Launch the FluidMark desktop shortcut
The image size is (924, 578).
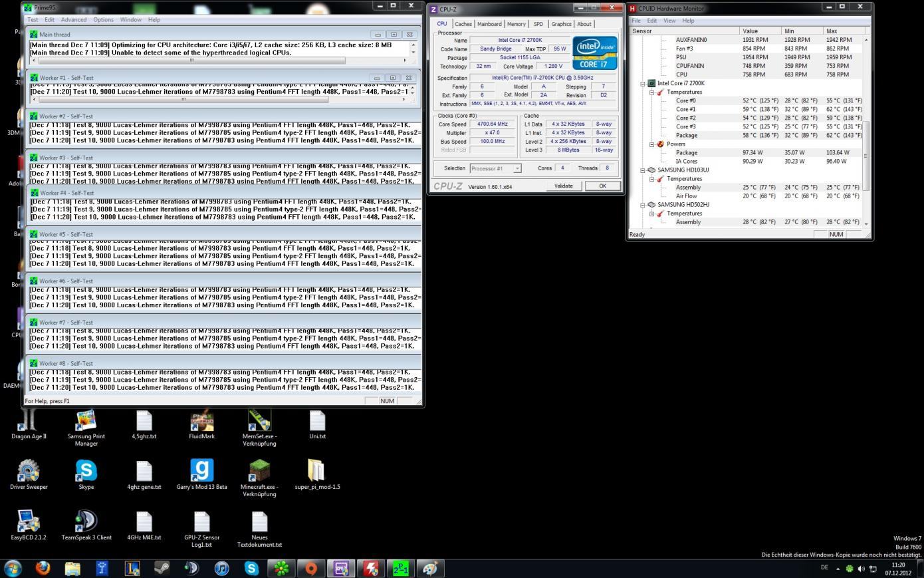(x=201, y=426)
